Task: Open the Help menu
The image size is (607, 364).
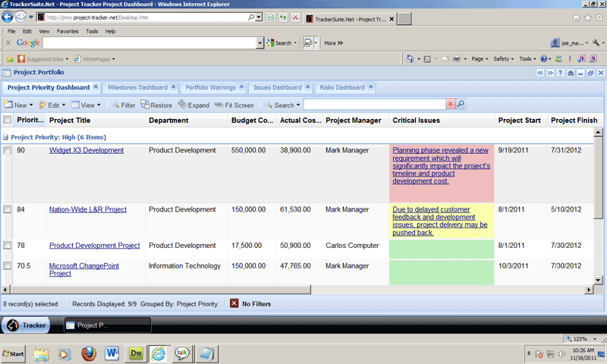Action: point(110,31)
